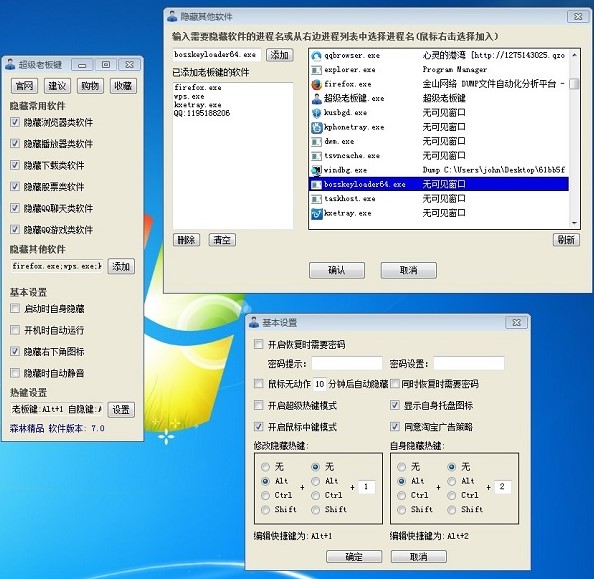Image resolution: width=594 pixels, height=579 pixels.
Task: Click the windbg.exe process icon
Action: tap(316, 170)
